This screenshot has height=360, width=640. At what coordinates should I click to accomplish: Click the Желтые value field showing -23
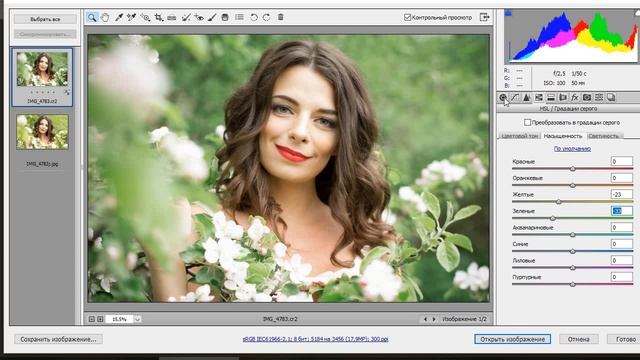[622, 194]
